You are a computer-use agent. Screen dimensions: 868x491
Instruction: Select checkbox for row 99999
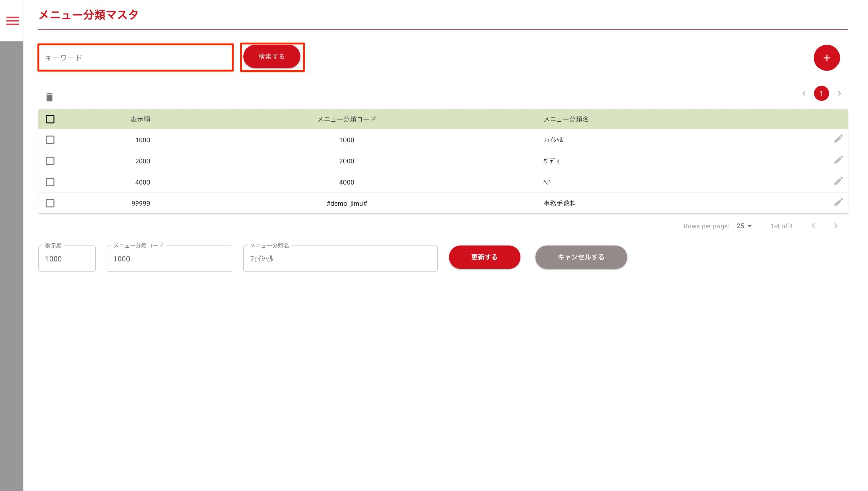point(50,203)
